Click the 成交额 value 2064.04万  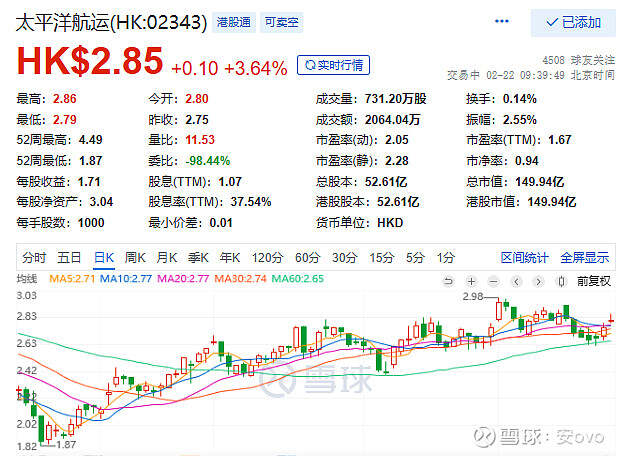(393, 120)
